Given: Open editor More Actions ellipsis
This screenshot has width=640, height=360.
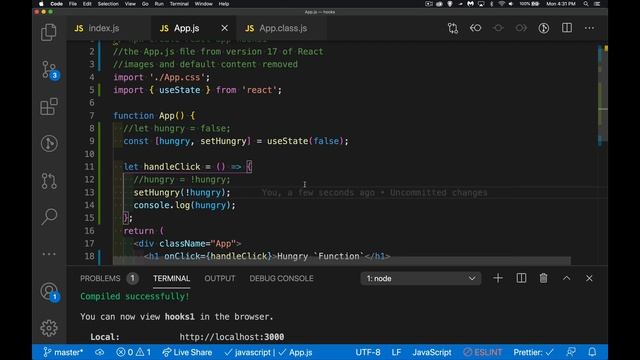Looking at the screenshot, I should 589,28.
